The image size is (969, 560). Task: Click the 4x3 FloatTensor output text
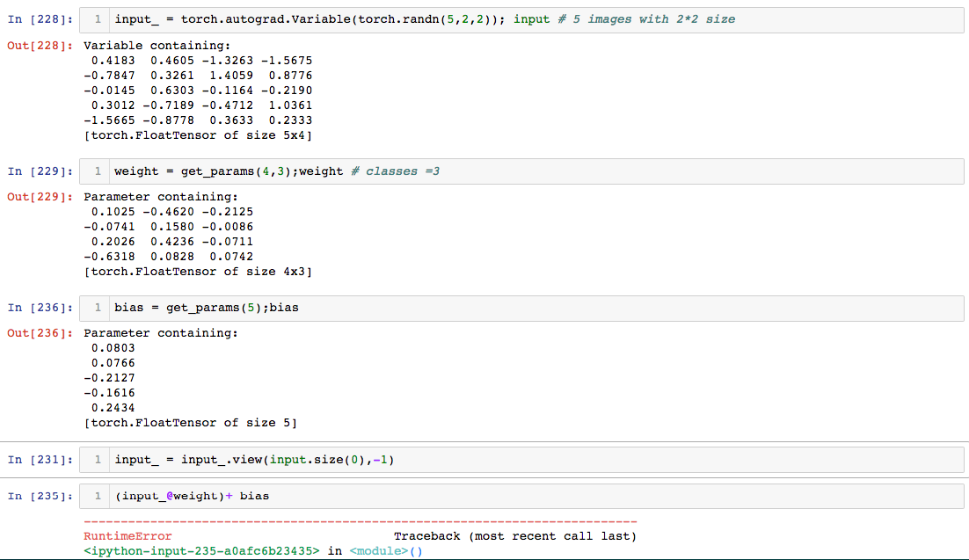[198, 272]
